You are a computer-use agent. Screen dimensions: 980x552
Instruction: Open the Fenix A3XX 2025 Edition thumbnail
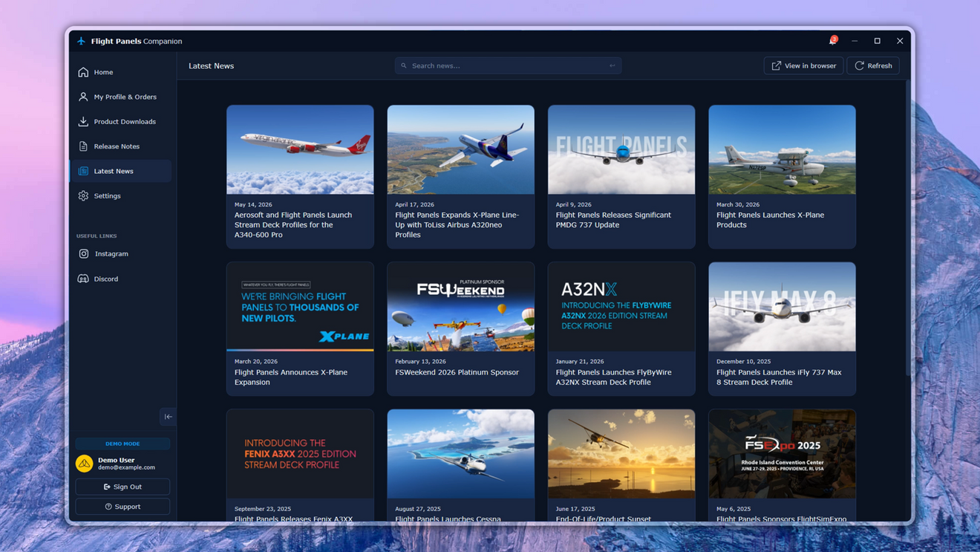tap(300, 453)
